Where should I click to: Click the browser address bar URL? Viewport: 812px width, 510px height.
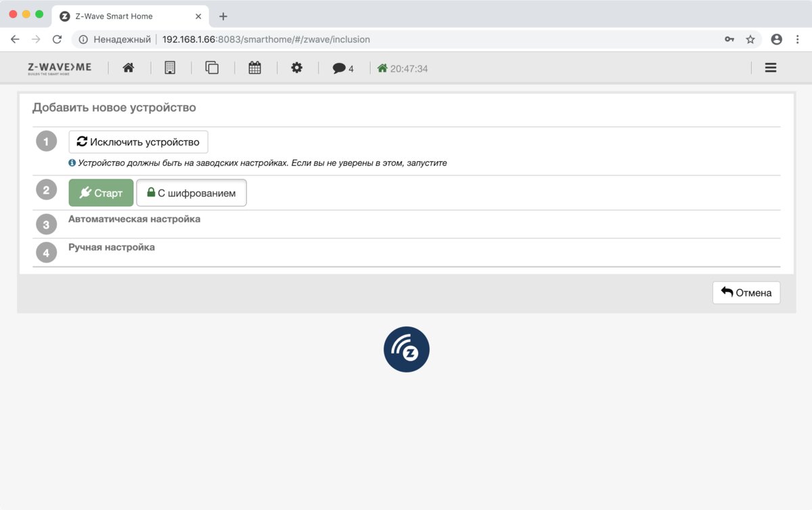(x=266, y=39)
